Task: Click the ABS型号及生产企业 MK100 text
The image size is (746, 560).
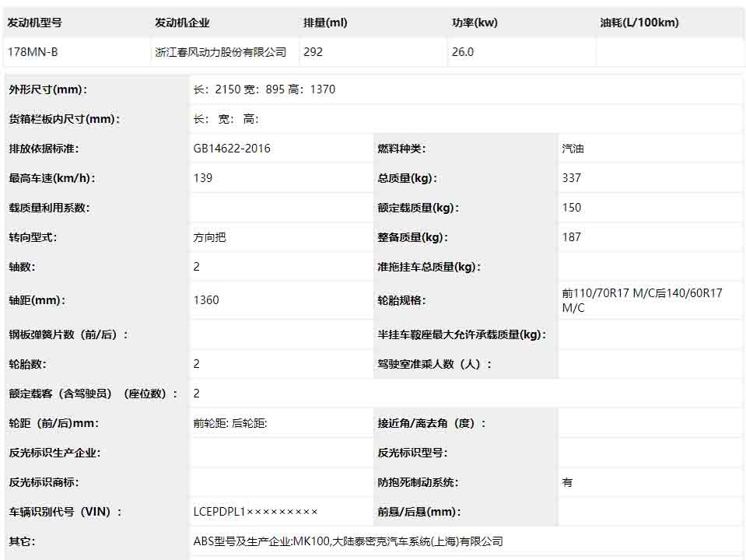Action: (x=348, y=541)
